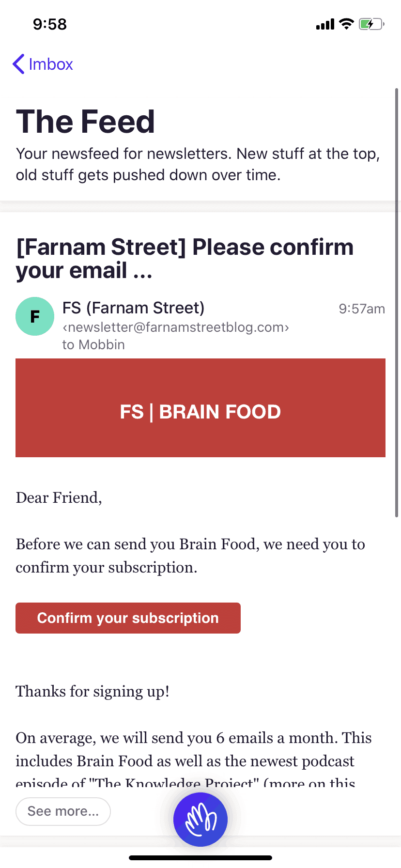This screenshot has width=401, height=868.
Task: Tap the battery charging icon
Action: (x=371, y=24)
